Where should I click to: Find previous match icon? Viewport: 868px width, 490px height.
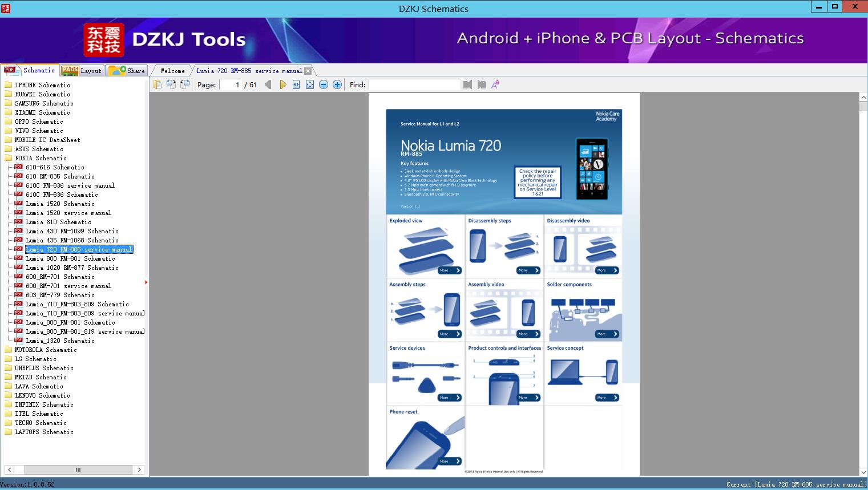(468, 84)
